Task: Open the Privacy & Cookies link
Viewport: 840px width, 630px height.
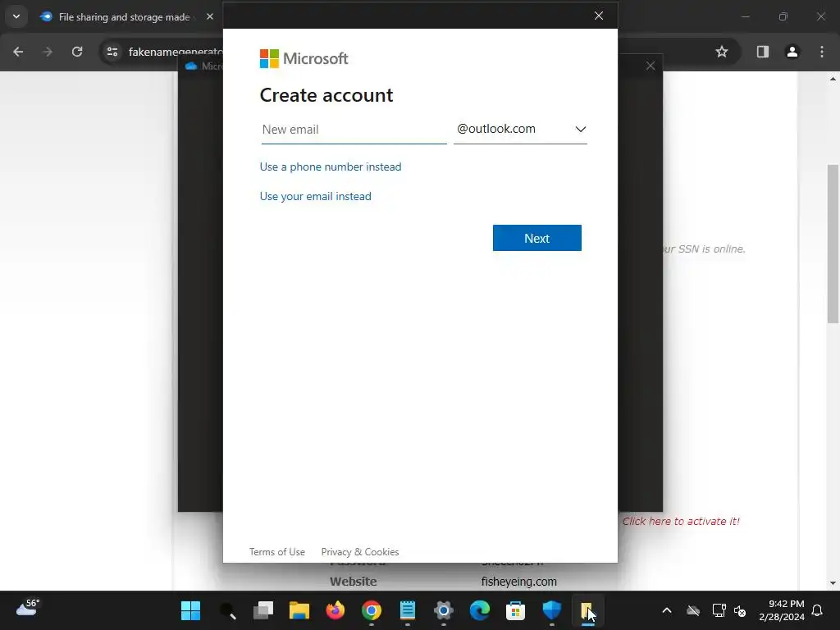Action: coord(360,552)
